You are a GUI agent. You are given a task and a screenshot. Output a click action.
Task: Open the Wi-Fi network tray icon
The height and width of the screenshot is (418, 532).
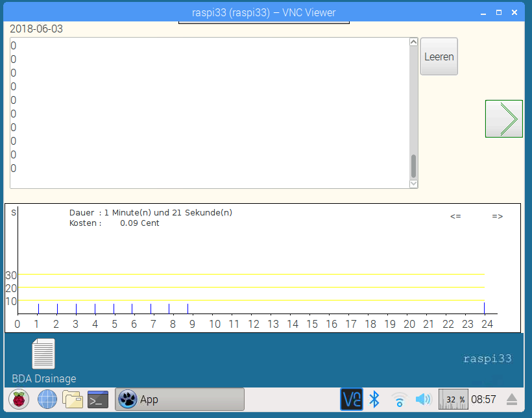tap(400, 400)
